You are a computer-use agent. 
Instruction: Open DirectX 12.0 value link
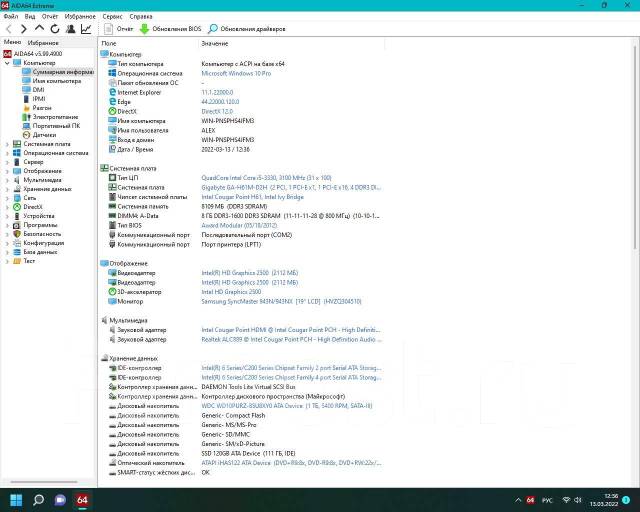point(217,111)
